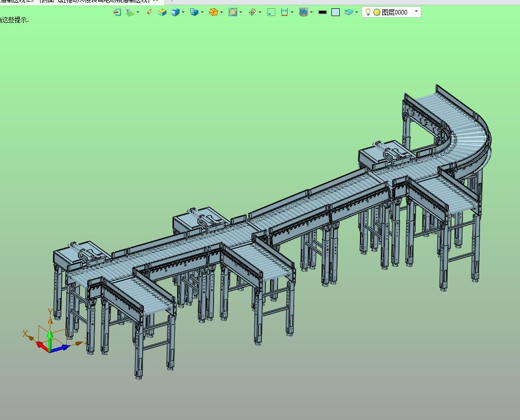The width and height of the screenshot is (520, 420).
Task: Expand arrow next to crosshair target icon
Action: pyautogui.click(x=260, y=12)
